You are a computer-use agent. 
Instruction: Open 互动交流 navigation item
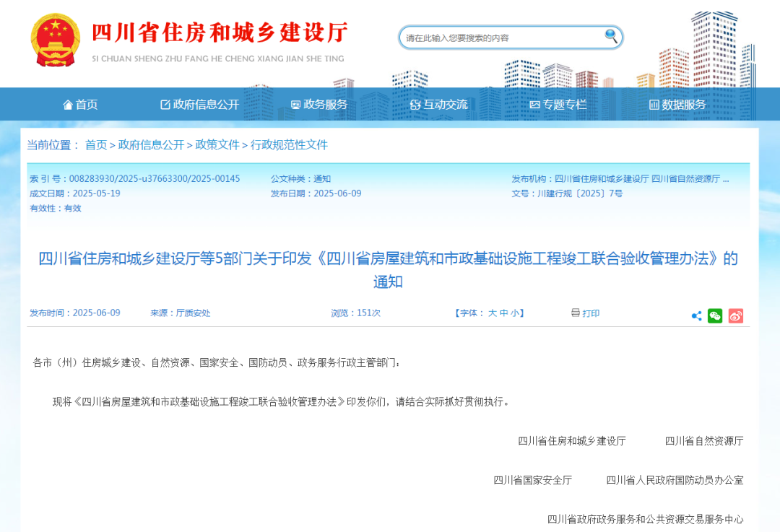pos(438,105)
